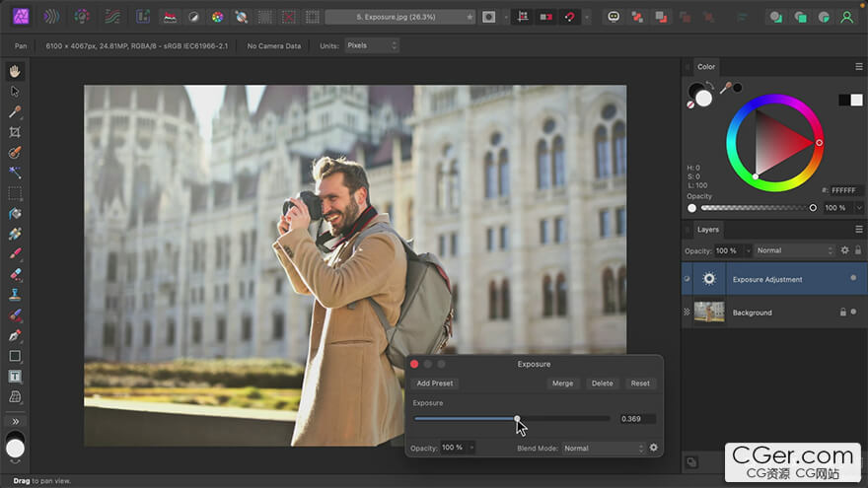Click the hex color field FFFFFF

(846, 190)
